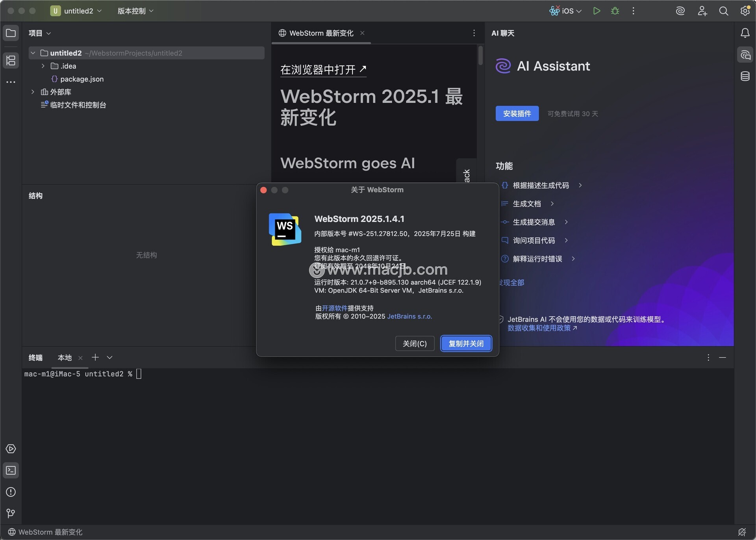Toggle the AI Chat tool window icon
Image resolution: width=756 pixels, height=540 pixels.
[x=745, y=55]
